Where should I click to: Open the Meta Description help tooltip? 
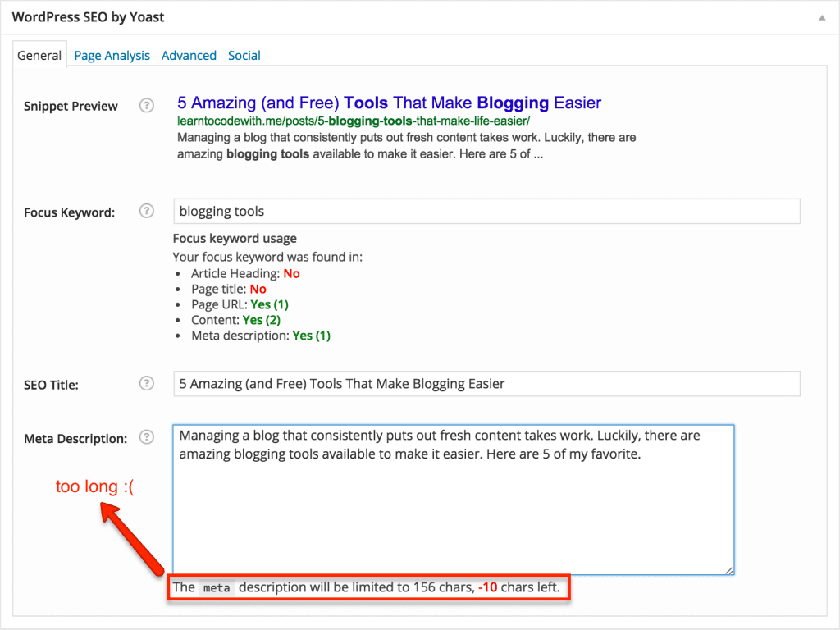[x=146, y=437]
